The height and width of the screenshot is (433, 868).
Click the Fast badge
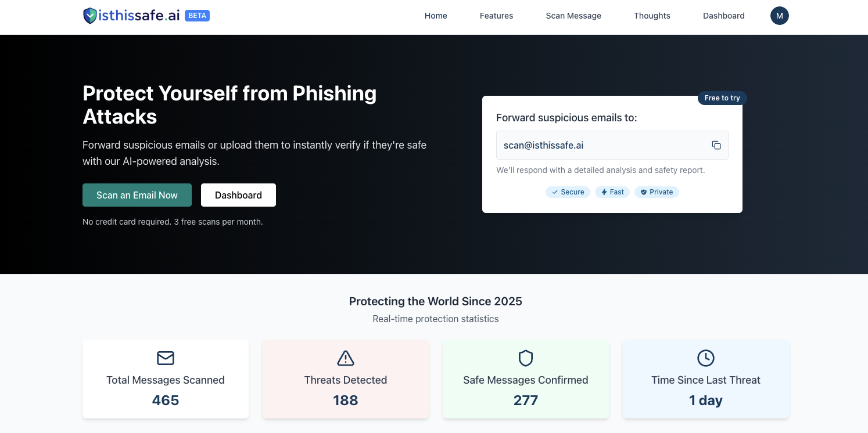tap(612, 192)
